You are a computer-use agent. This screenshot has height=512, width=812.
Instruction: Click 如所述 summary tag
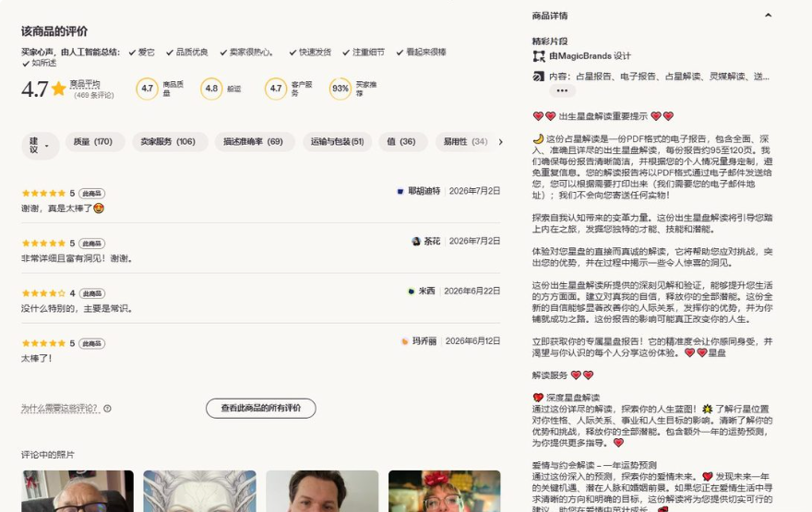click(x=40, y=63)
